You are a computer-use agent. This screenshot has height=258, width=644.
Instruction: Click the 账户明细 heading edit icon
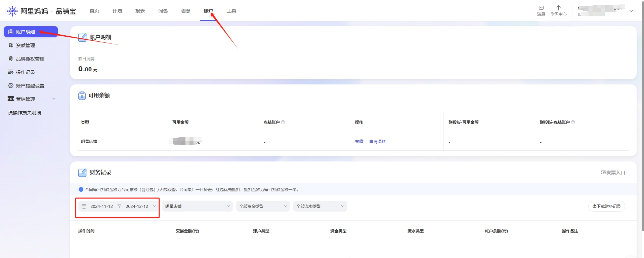pos(82,37)
